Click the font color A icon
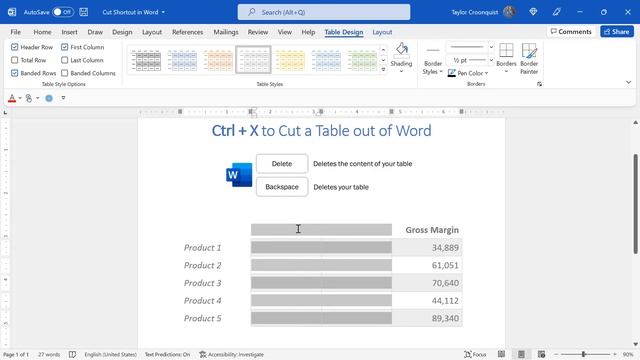The image size is (640, 360). point(12,98)
